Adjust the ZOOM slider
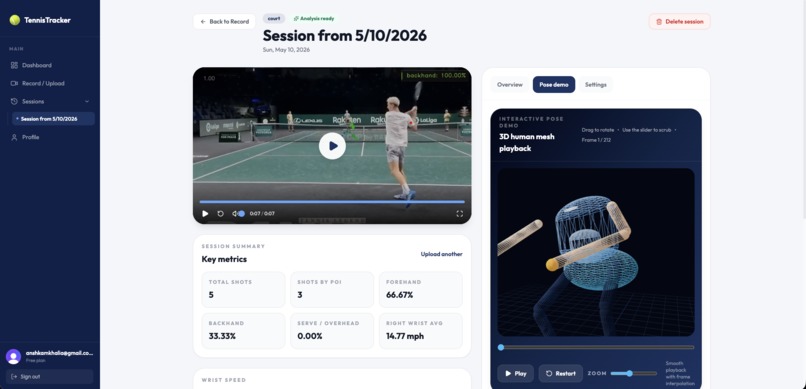This screenshot has height=389, width=806. tap(634, 374)
